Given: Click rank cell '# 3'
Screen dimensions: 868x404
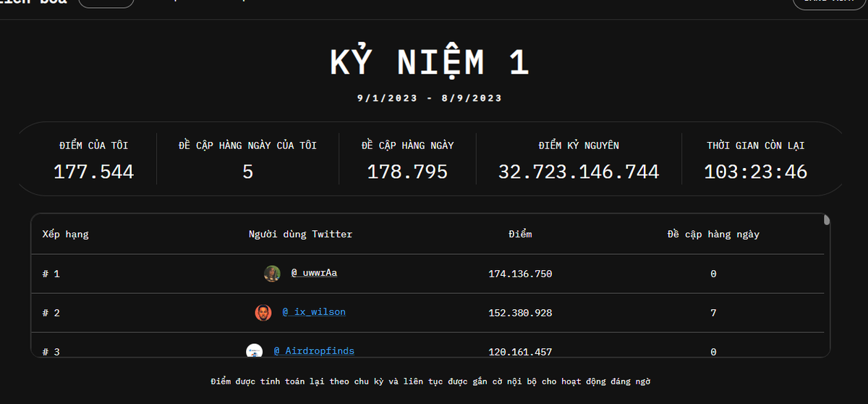Looking at the screenshot, I should (x=51, y=352).
